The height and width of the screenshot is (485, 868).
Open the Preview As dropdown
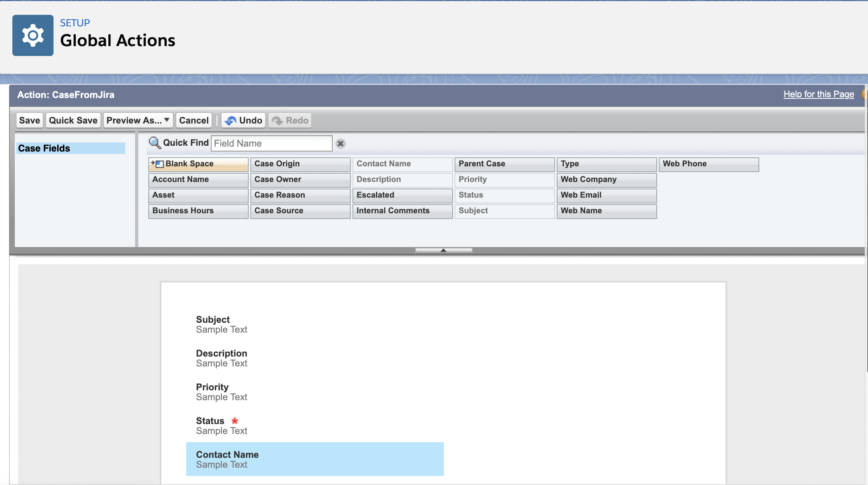[138, 121]
